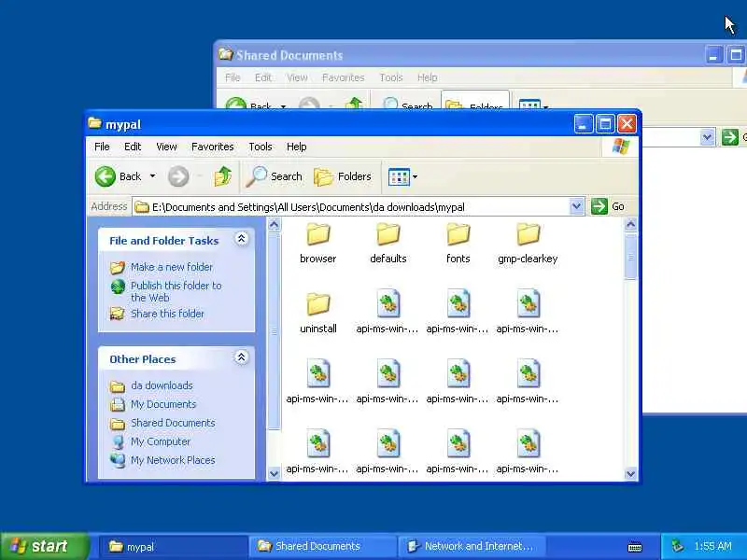Click the Up folder icon in mypal toolbar

[222, 176]
